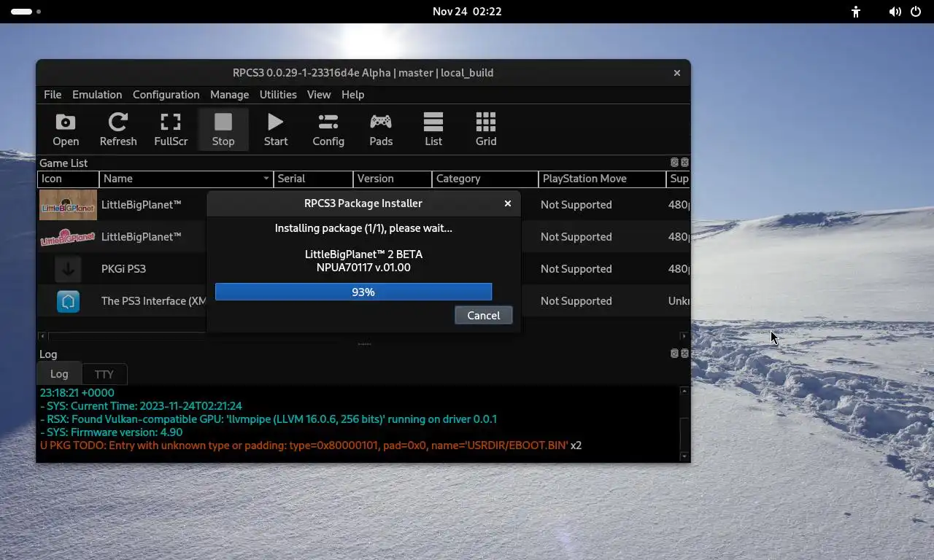Click game list horizontal scrollbar left arrow

point(42,336)
